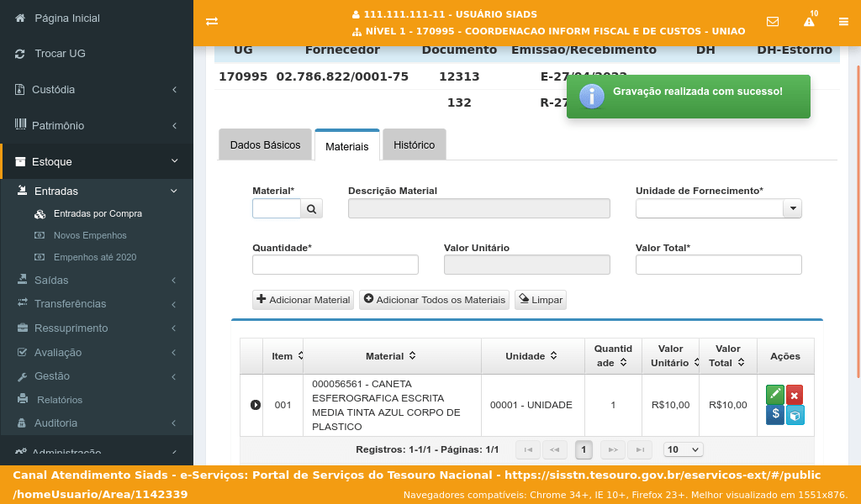Open Empenhos até 2020 menu item

tap(95, 257)
